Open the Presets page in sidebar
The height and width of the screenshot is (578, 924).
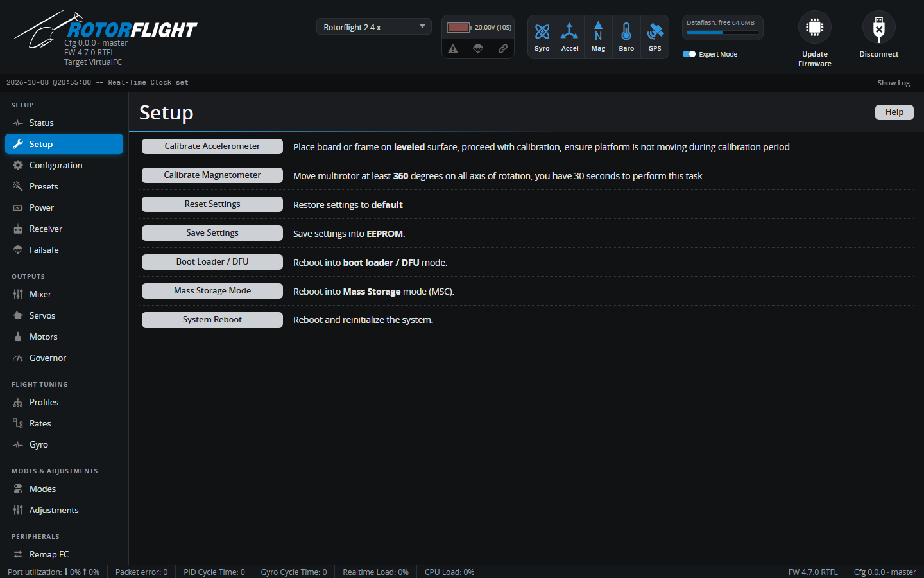64,186
